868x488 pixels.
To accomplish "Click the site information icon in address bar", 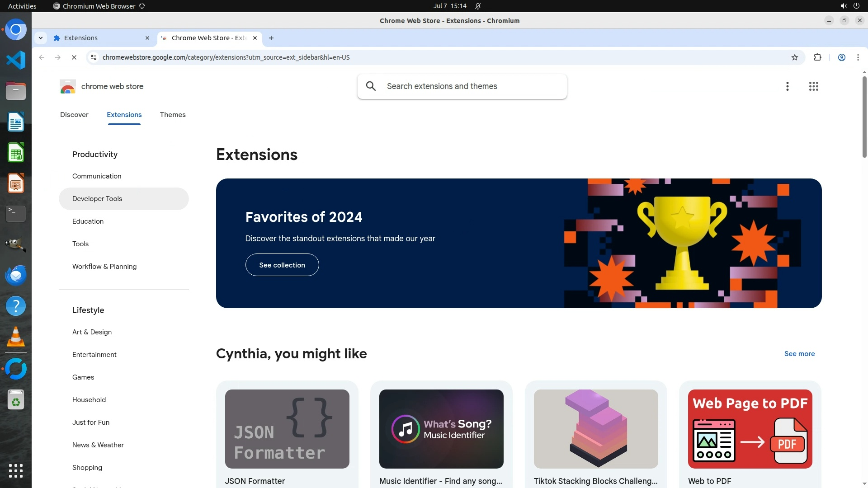I will pos(94,57).
